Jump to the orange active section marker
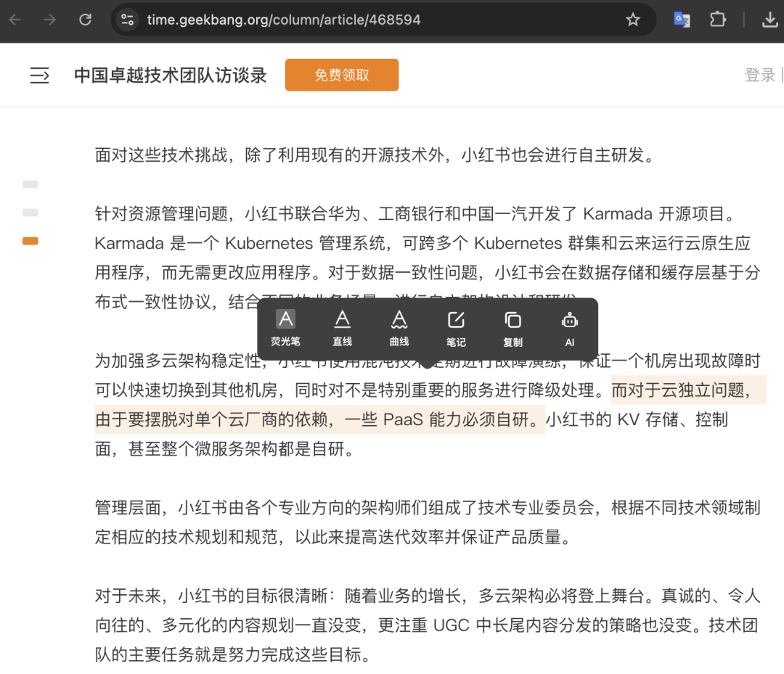Screen dimensions: 784x674 [x=30, y=242]
